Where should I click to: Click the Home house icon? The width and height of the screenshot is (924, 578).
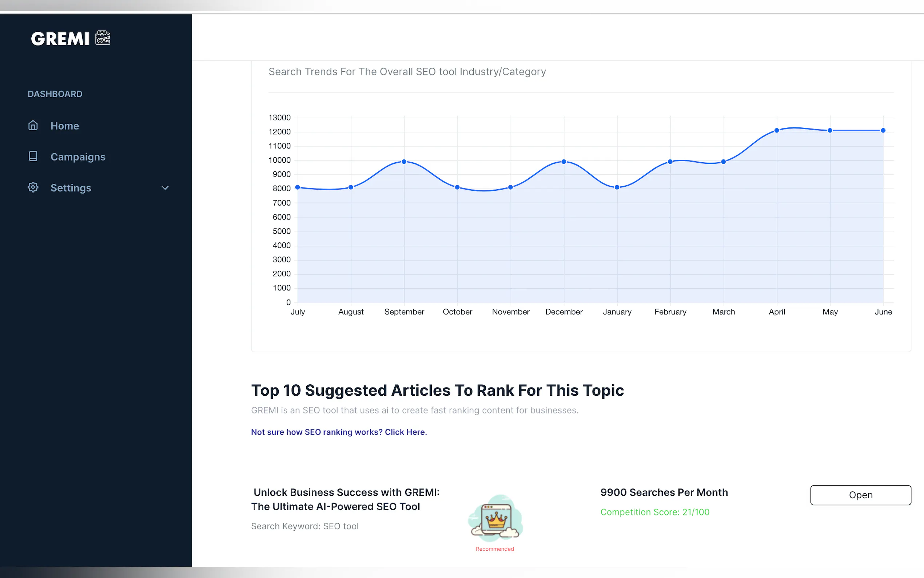click(x=33, y=125)
